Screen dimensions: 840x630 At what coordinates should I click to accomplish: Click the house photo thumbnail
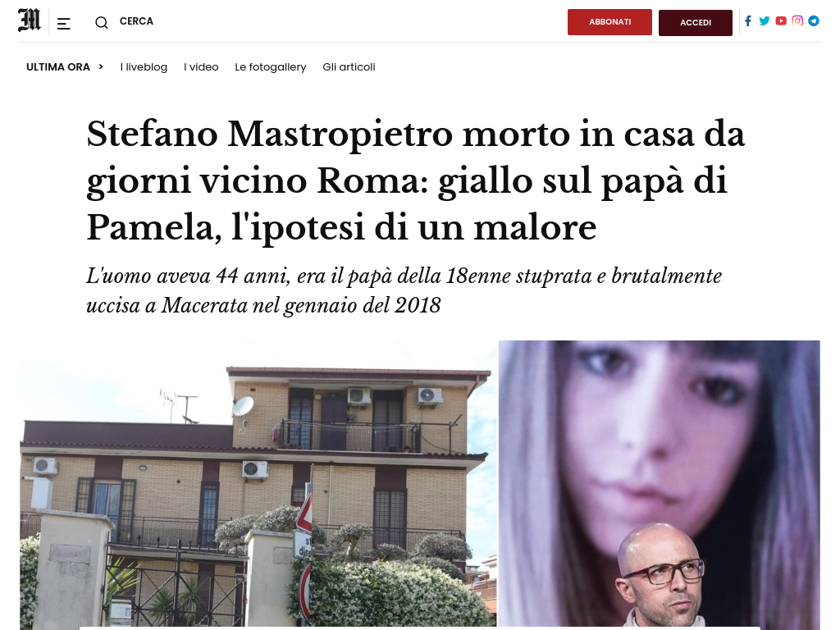coord(258,485)
